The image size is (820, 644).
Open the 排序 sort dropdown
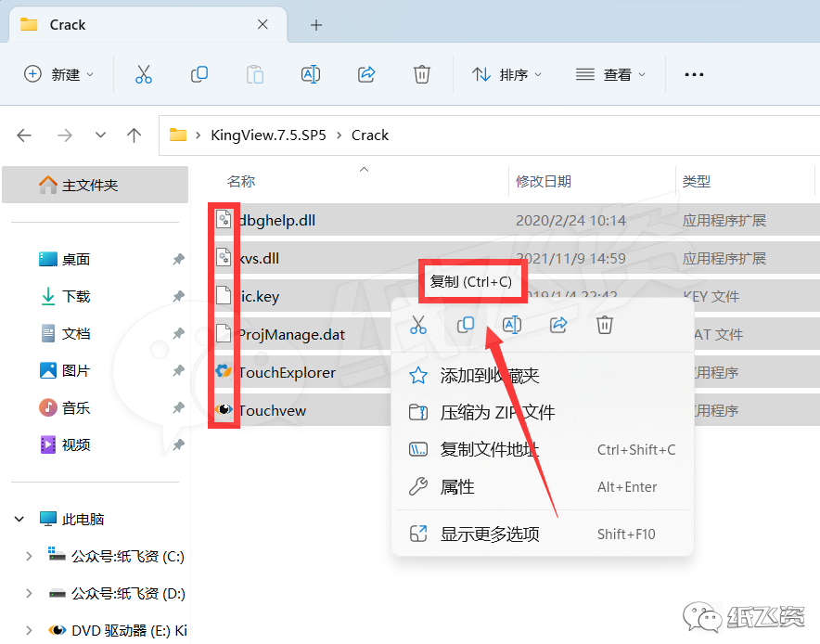(506, 74)
